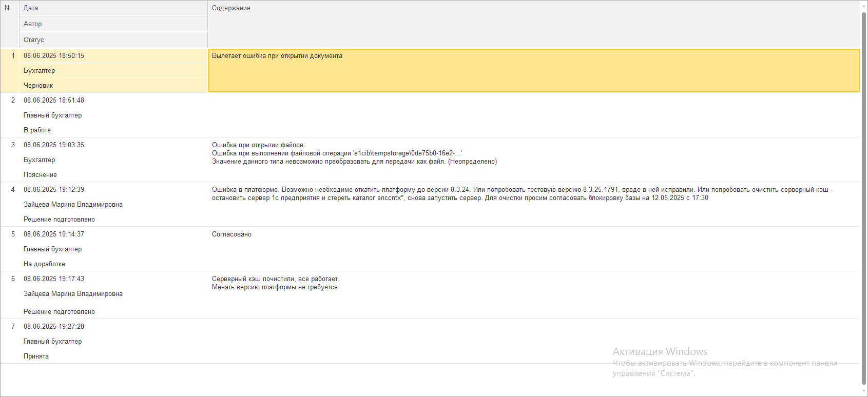Click the vertical scrollbar down arrow
The height and width of the screenshot is (397, 868).
pos(864,392)
